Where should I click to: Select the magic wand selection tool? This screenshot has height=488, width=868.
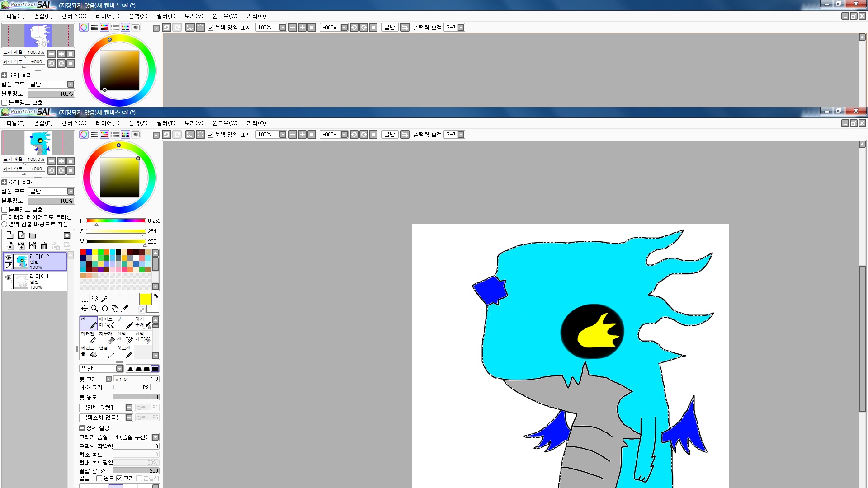click(x=104, y=299)
